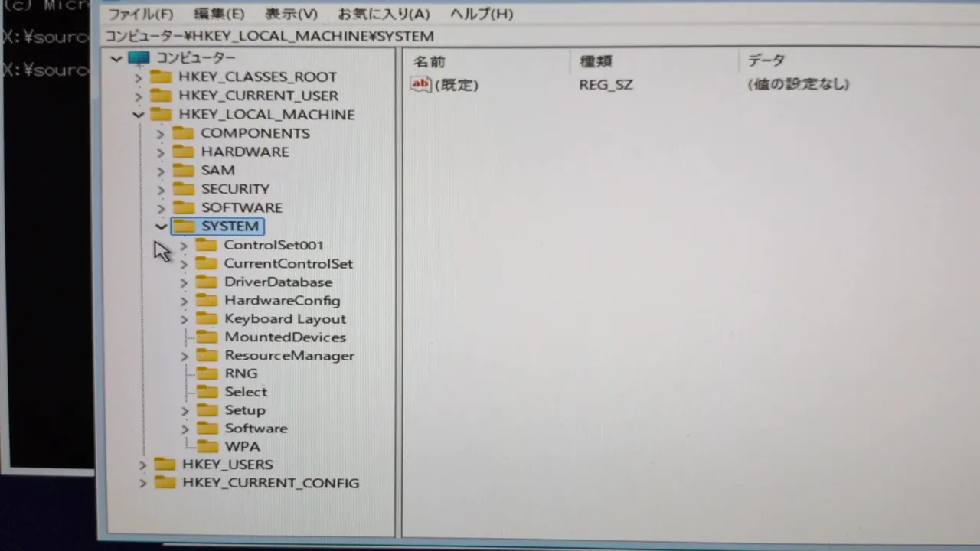
Task: Select the MountedDevices key label
Action: [285, 337]
